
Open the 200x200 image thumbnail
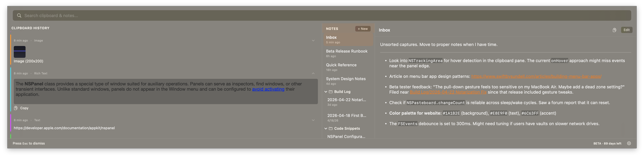click(x=19, y=52)
